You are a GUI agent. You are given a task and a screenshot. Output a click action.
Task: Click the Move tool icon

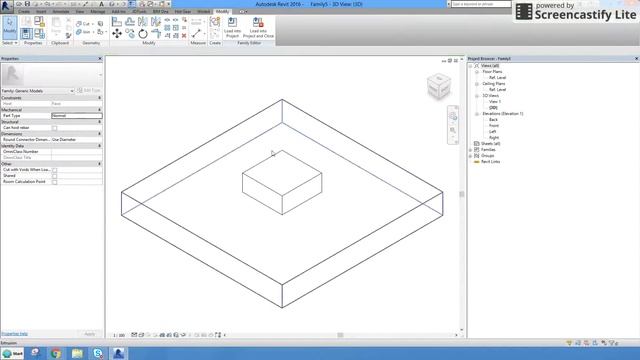click(117, 33)
